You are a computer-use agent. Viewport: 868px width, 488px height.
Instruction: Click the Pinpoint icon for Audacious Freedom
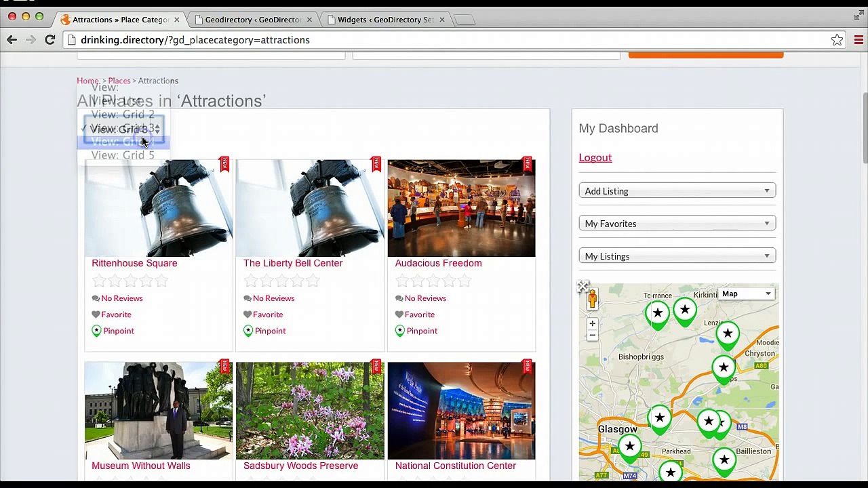(x=400, y=331)
